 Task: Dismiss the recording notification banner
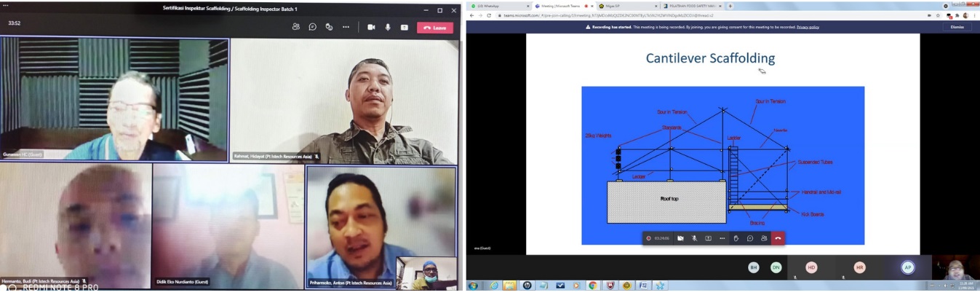click(x=957, y=27)
